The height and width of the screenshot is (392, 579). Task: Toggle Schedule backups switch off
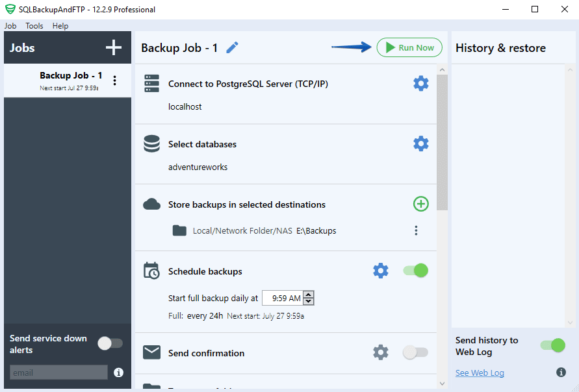pyautogui.click(x=415, y=271)
